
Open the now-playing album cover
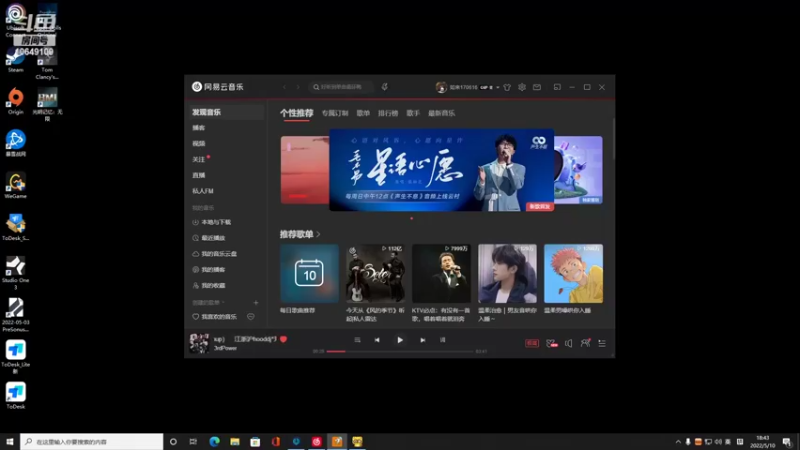[x=199, y=343]
